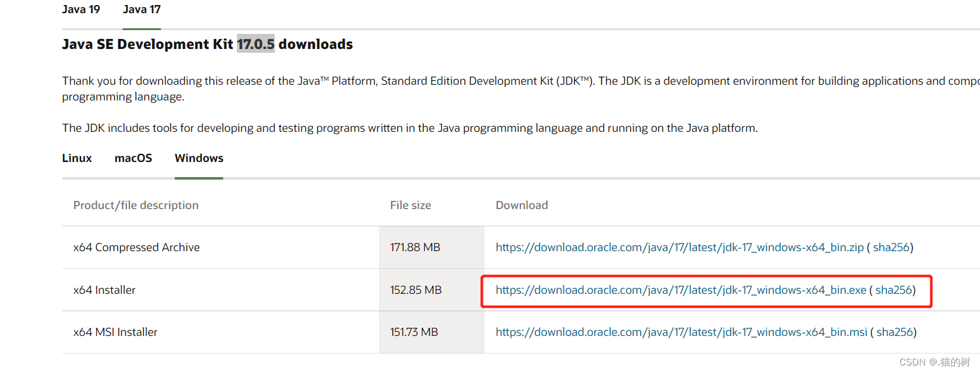The width and height of the screenshot is (980, 373).
Task: Switch to the macOS platform tab
Action: (x=133, y=158)
